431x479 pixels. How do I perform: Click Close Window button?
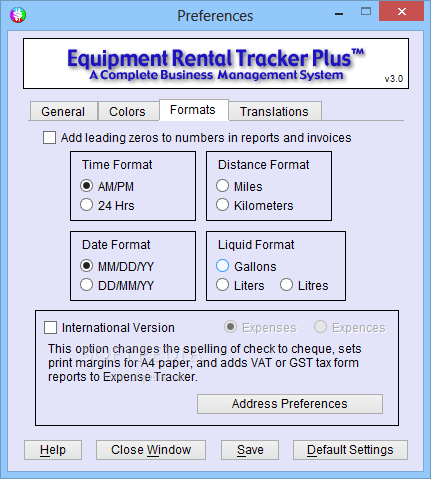(x=151, y=450)
